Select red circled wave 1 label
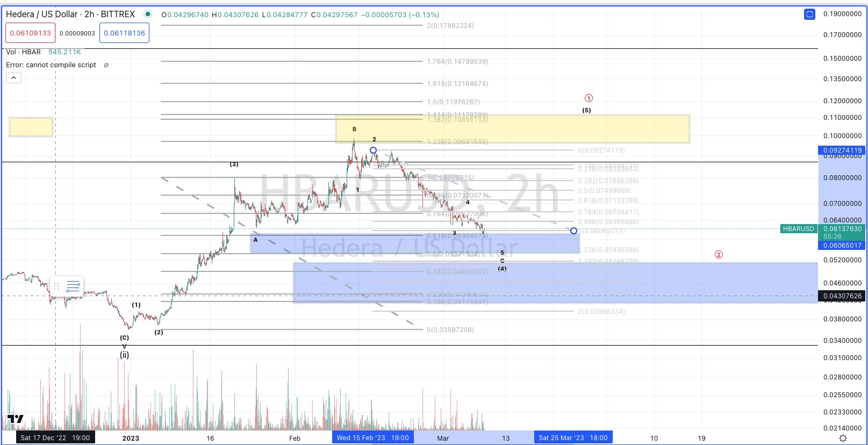This screenshot has height=445, width=868. [x=589, y=98]
